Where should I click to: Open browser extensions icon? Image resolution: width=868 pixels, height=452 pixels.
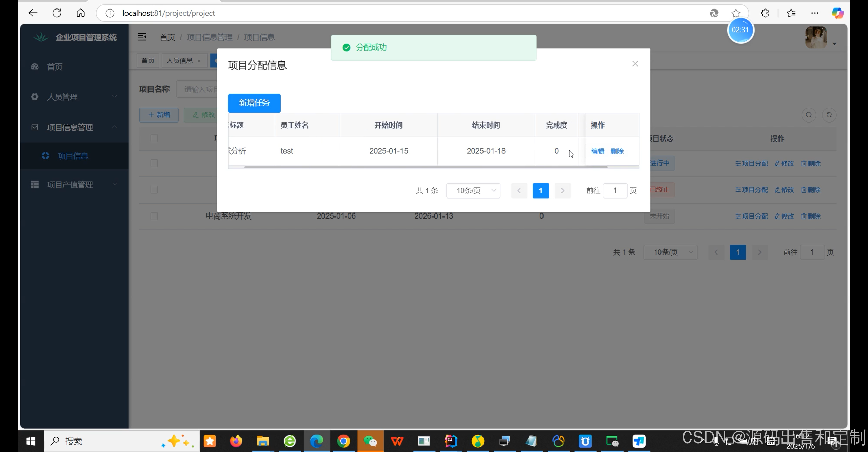(765, 13)
